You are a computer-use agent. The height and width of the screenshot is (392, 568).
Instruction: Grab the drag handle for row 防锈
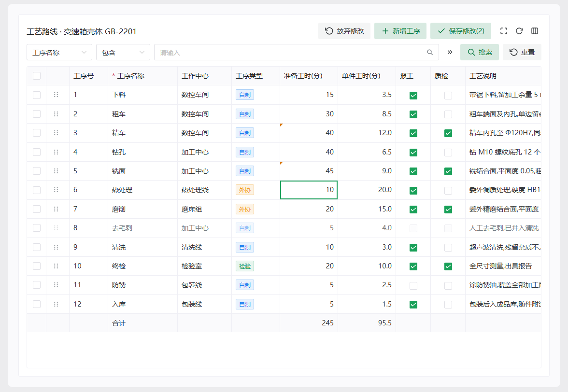click(56, 285)
